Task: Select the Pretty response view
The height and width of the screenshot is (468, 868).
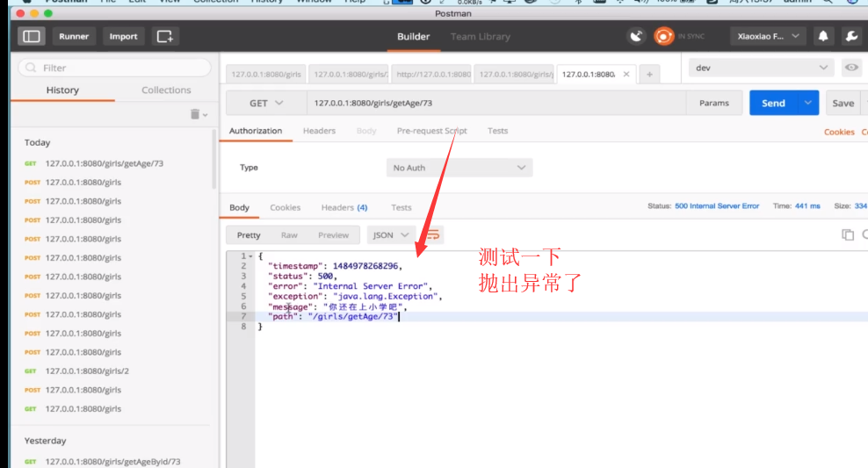Action: 249,235
